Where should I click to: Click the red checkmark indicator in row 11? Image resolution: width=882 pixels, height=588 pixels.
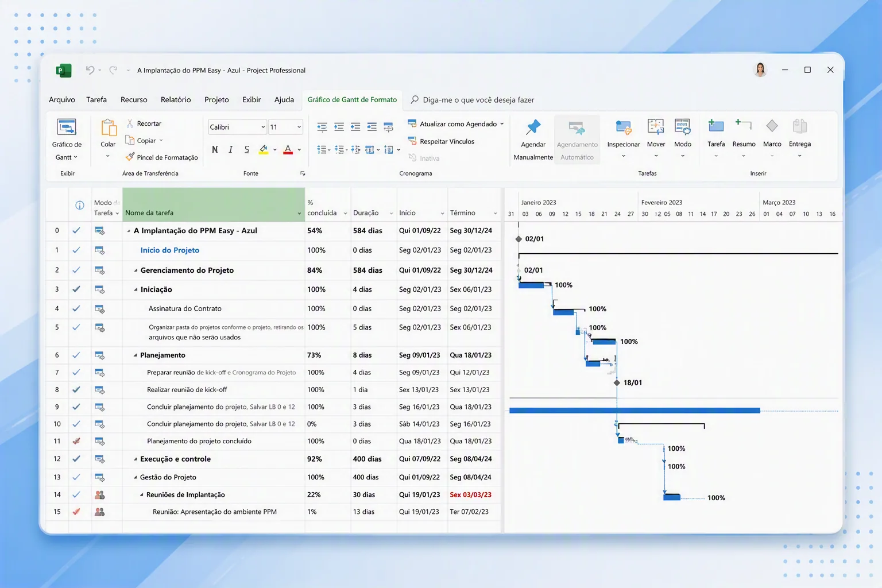tap(76, 441)
